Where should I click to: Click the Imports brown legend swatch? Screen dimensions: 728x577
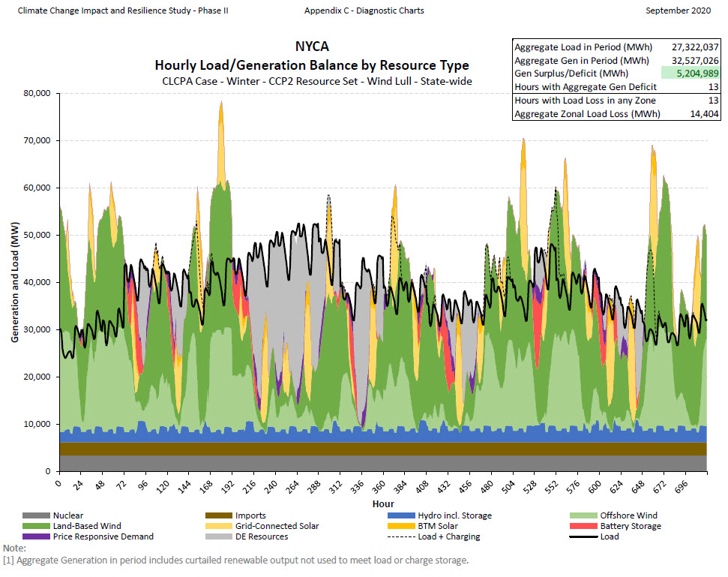218,515
